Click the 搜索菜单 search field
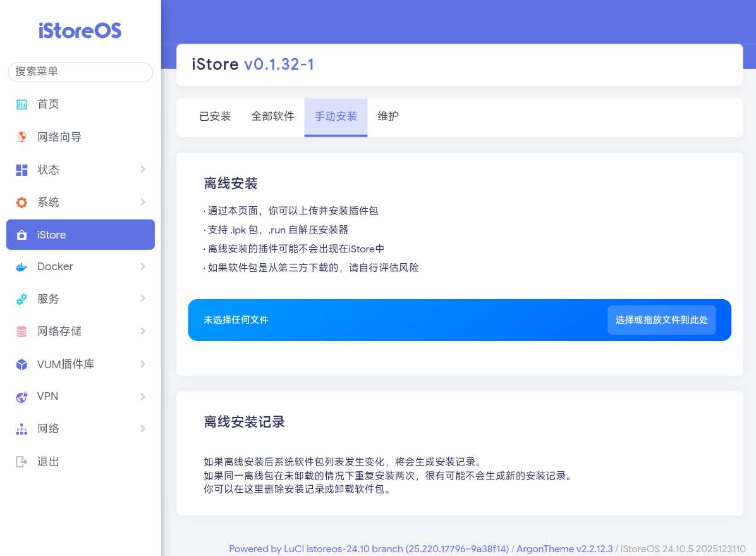 click(80, 72)
